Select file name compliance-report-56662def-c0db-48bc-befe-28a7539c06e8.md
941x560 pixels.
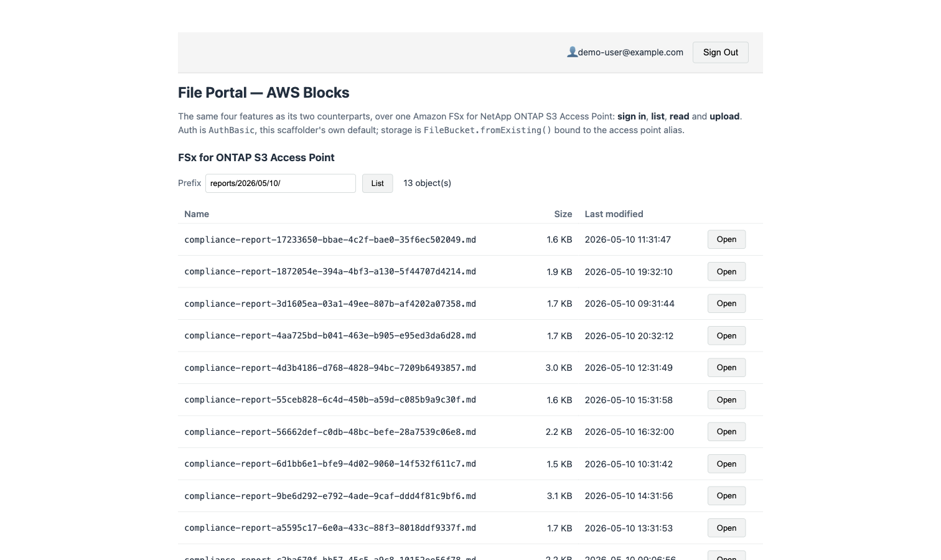(x=330, y=432)
